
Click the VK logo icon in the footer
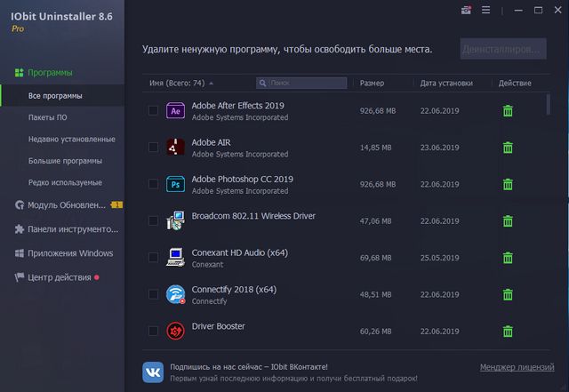coord(153,372)
